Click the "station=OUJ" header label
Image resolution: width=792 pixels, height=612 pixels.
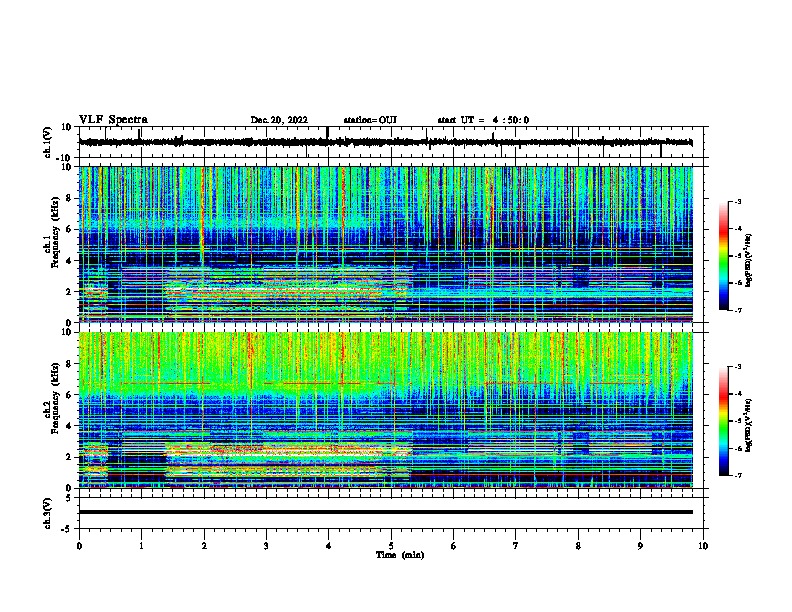(370, 120)
